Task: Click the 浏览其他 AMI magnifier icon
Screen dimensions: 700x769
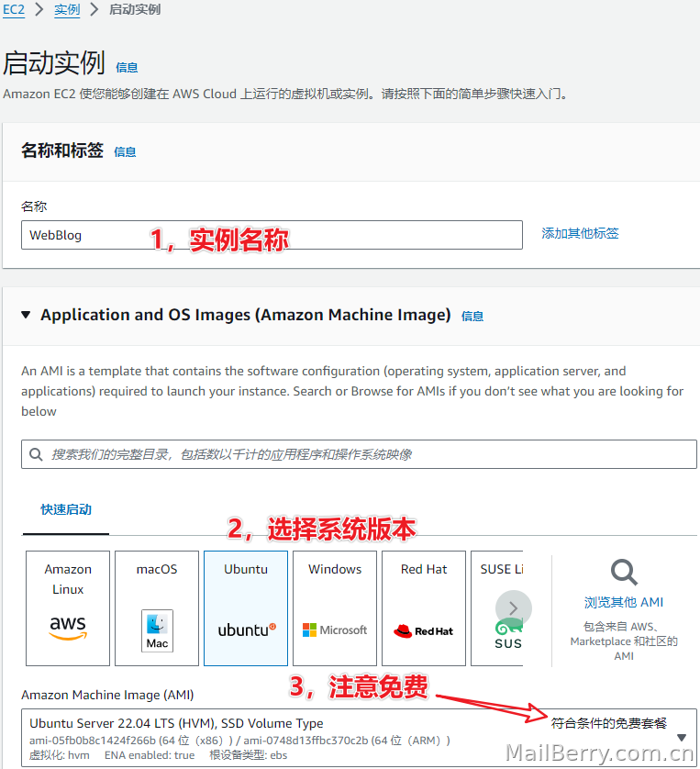Action: pos(624,573)
